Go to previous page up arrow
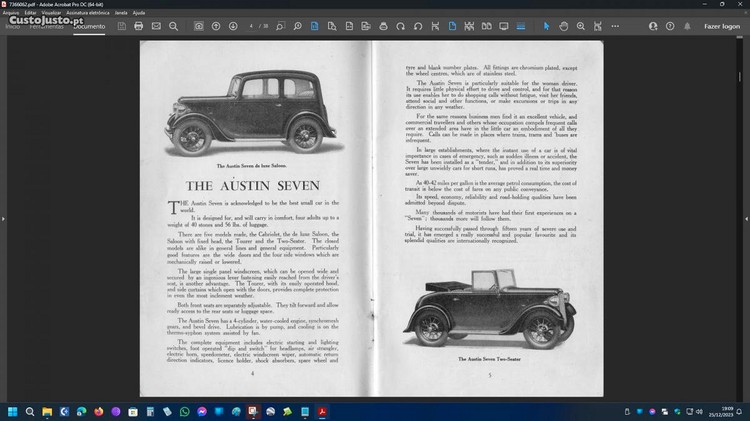 pos(216,25)
